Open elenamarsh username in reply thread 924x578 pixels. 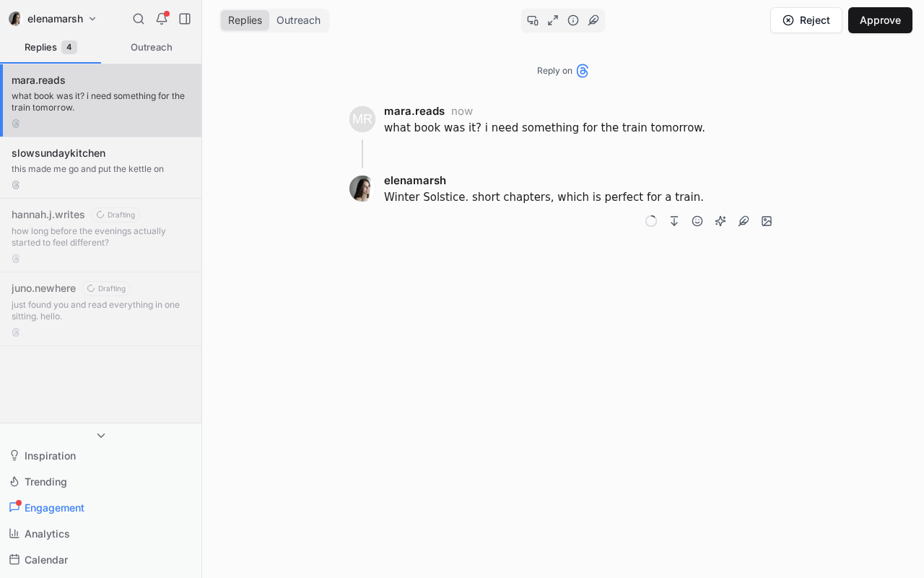coord(415,181)
